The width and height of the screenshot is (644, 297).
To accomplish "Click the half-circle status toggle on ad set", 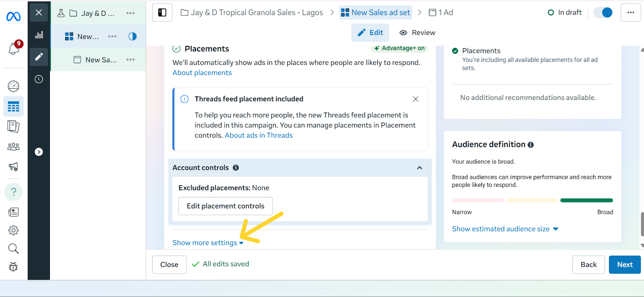I will [132, 36].
